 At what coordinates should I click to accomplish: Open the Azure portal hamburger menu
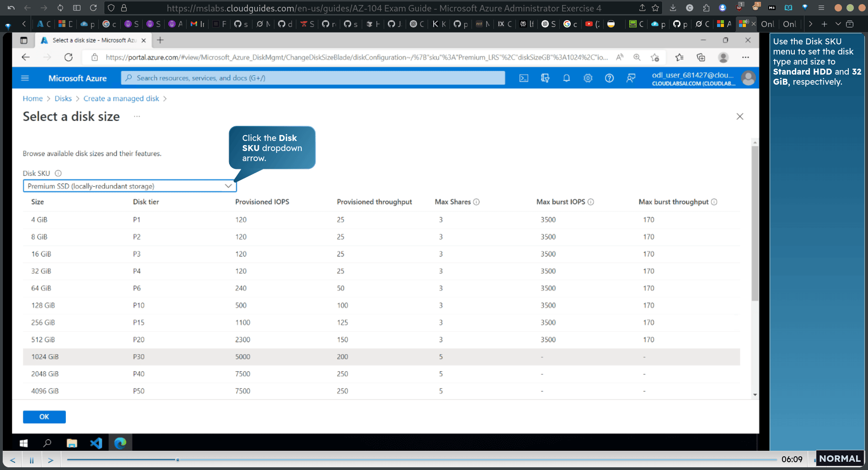25,78
